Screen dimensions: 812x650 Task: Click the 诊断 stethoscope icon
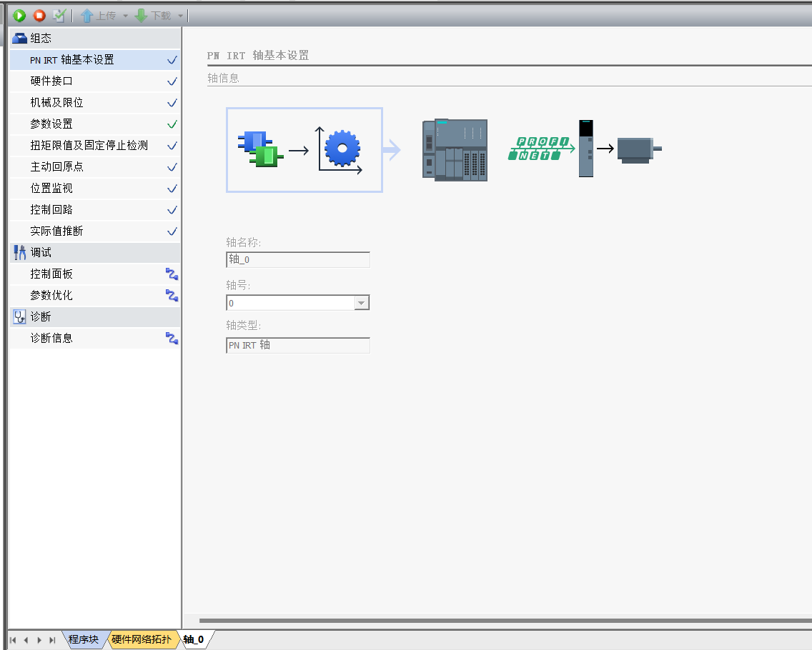click(20, 316)
